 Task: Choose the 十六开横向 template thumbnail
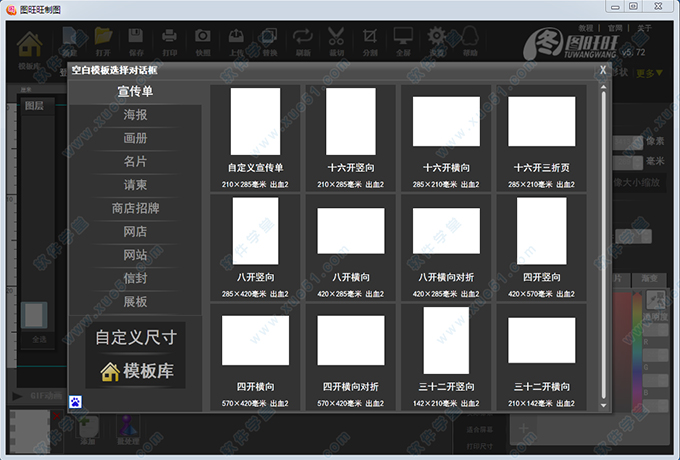pos(446,121)
